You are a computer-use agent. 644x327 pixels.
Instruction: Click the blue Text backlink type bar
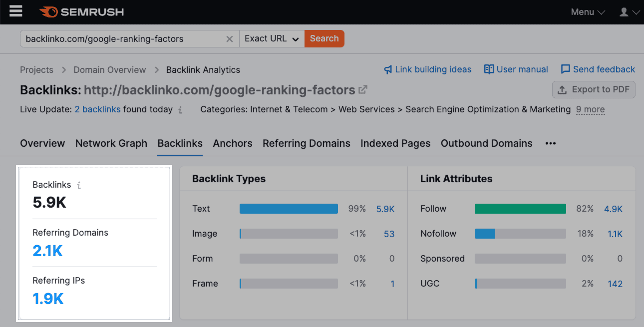click(x=289, y=209)
